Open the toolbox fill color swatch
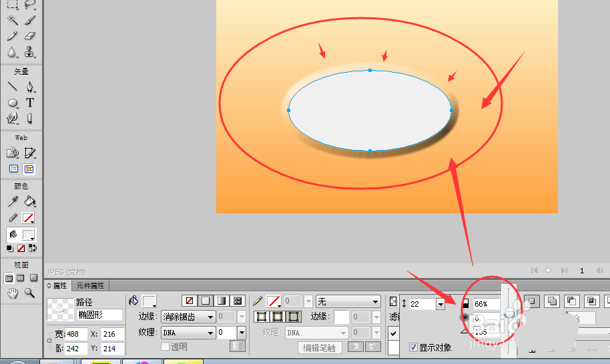 pyautogui.click(x=29, y=234)
